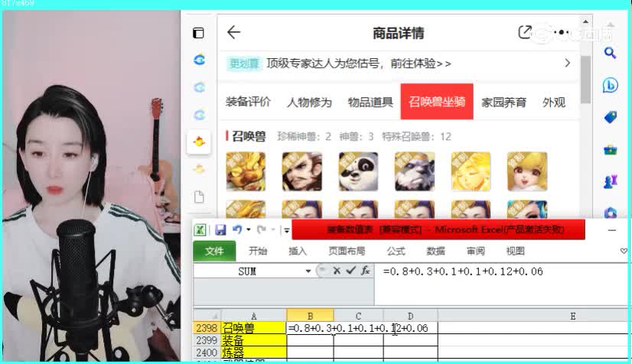Click the more options dots button
Viewport: 632px width, 364px height.
point(561,32)
